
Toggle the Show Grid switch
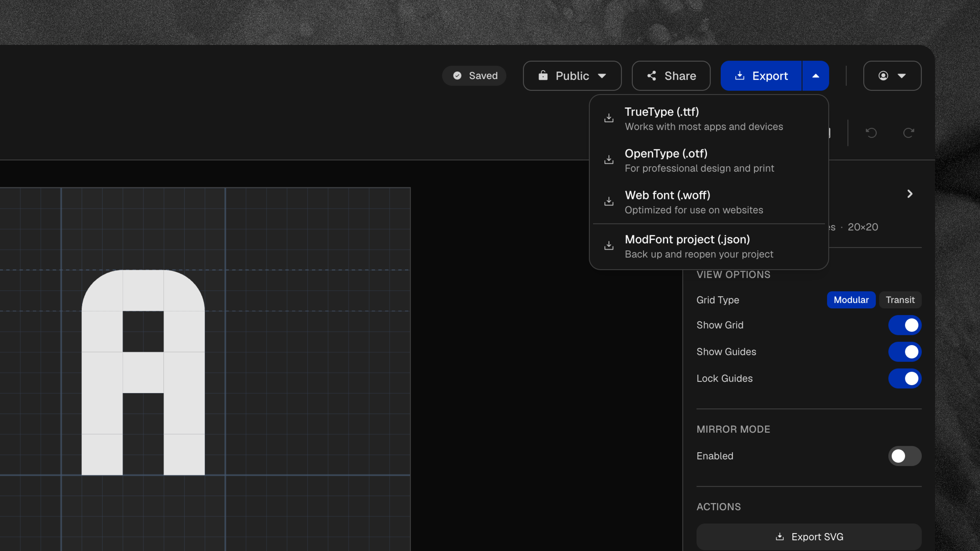click(905, 325)
